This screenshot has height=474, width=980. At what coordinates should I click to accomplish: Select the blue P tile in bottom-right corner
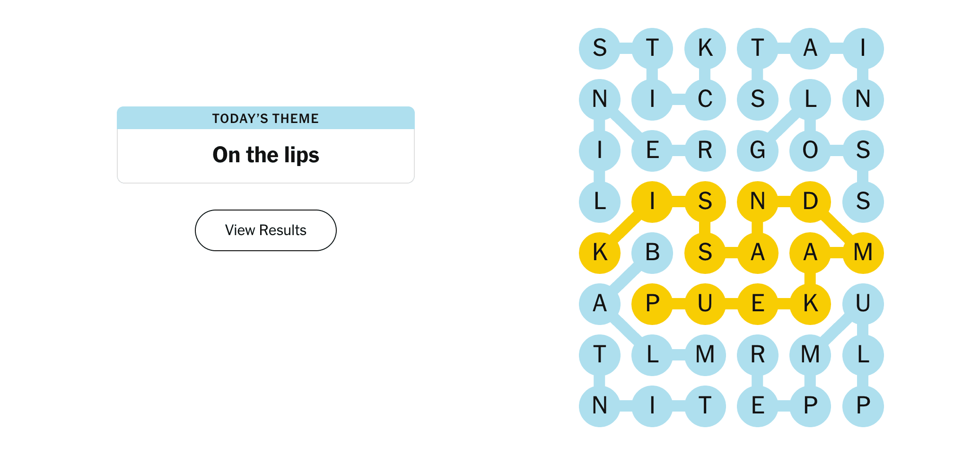coord(863,406)
